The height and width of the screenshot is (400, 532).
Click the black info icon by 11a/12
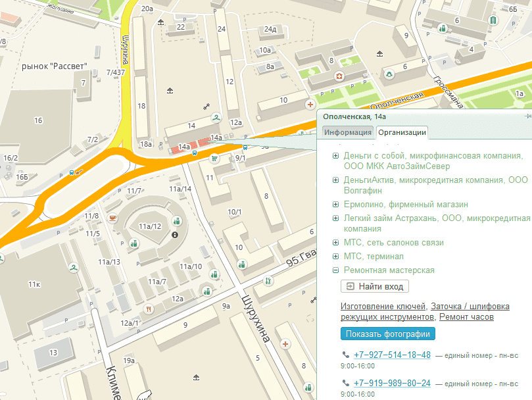175,235
